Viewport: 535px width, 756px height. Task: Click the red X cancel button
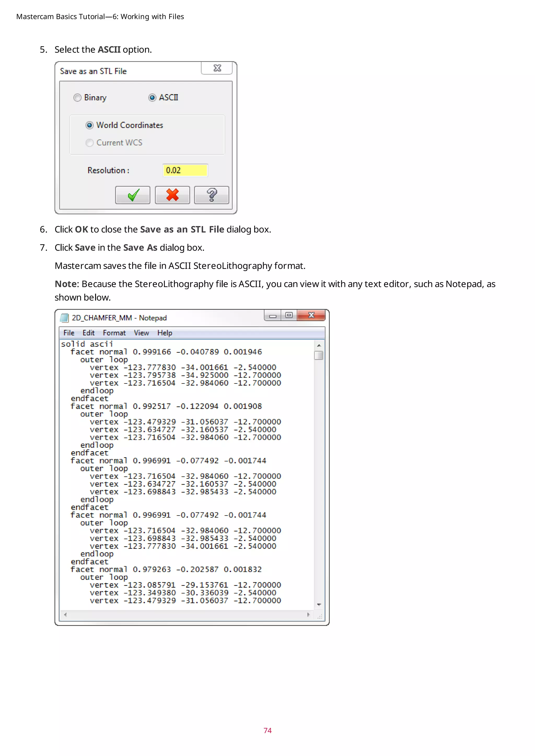point(172,195)
